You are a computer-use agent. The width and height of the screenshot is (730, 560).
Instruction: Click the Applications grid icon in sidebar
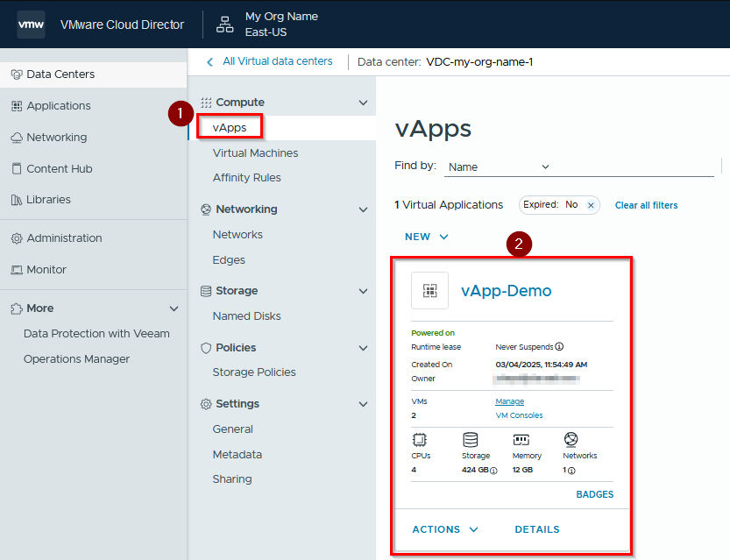pos(17,106)
